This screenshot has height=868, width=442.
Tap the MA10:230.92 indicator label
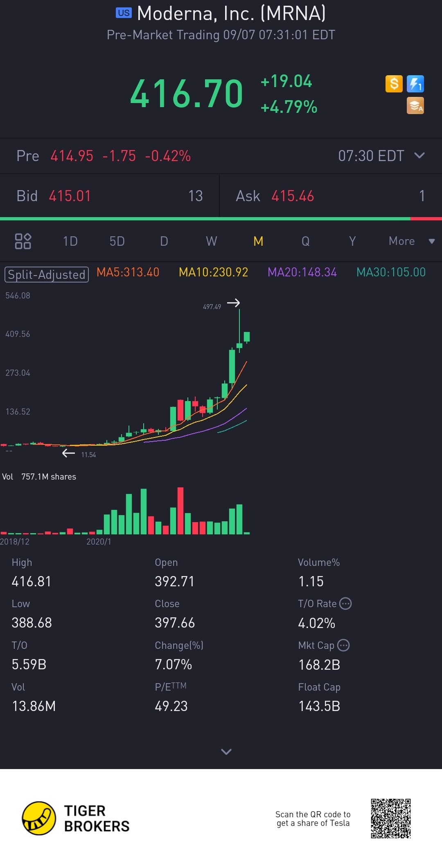pos(214,272)
